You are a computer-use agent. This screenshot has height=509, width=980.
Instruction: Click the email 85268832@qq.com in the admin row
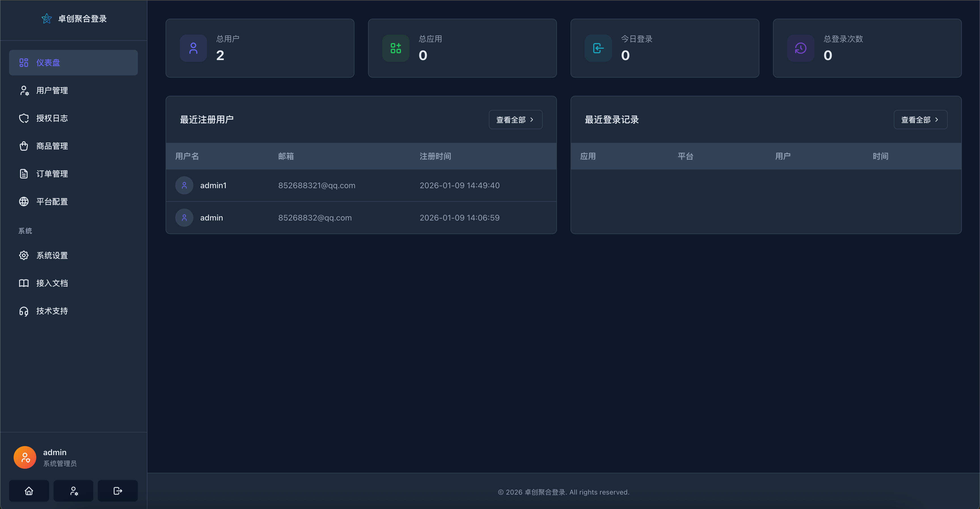(315, 218)
